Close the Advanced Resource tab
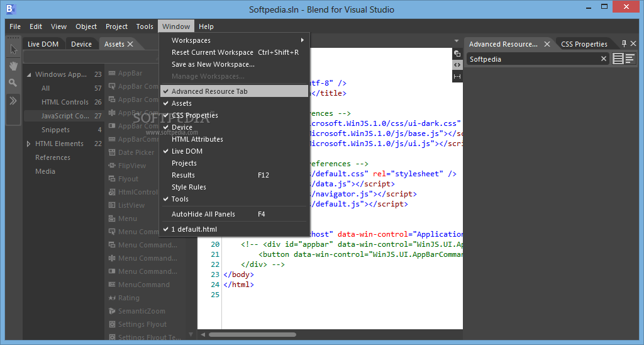Screen dimensions: 644x345 tap(547, 44)
